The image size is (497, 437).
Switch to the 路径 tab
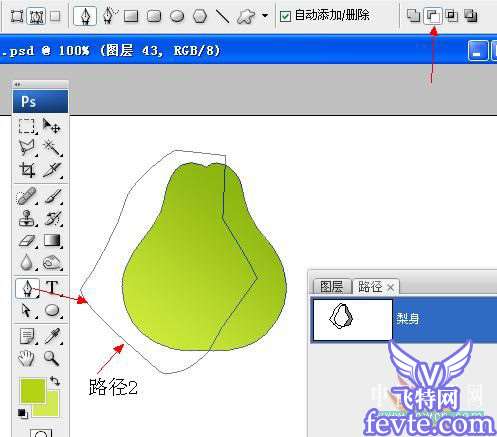click(370, 287)
